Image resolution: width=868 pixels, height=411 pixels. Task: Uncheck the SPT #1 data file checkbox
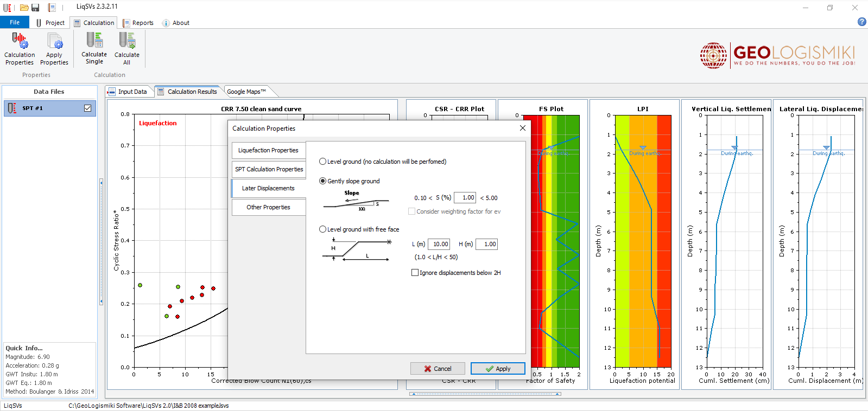tap(87, 108)
